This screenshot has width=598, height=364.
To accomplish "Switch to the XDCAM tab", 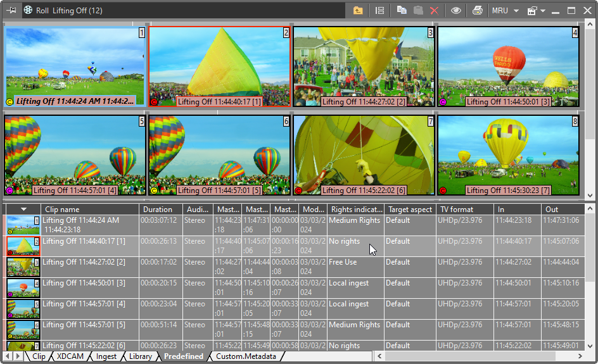I will point(70,356).
